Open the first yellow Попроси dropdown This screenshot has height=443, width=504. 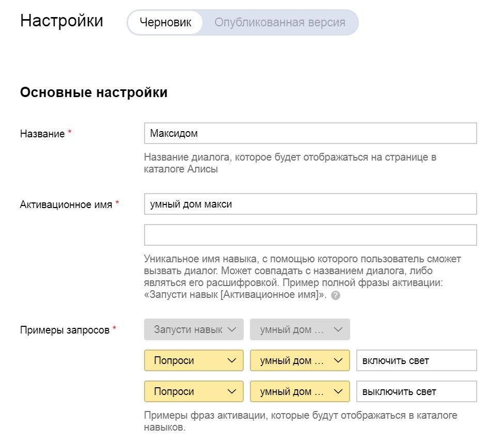coord(194,360)
